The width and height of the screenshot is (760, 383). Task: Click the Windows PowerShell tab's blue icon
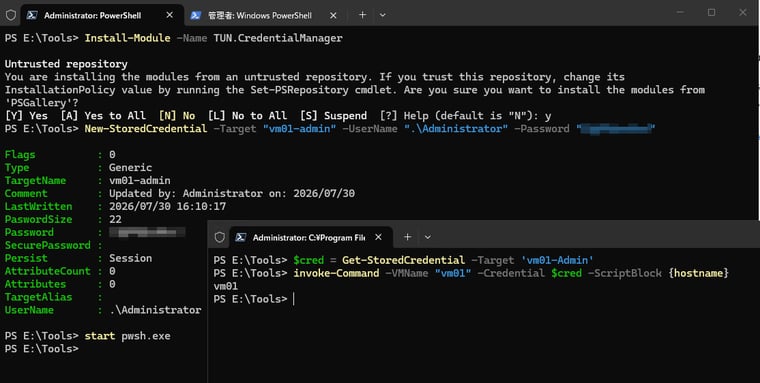point(196,15)
